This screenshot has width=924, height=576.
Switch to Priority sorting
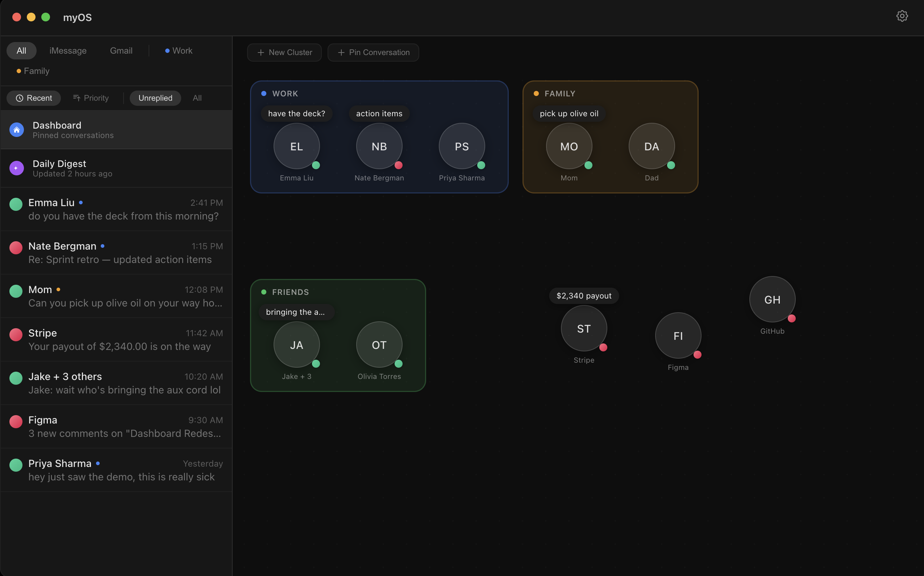click(x=91, y=98)
